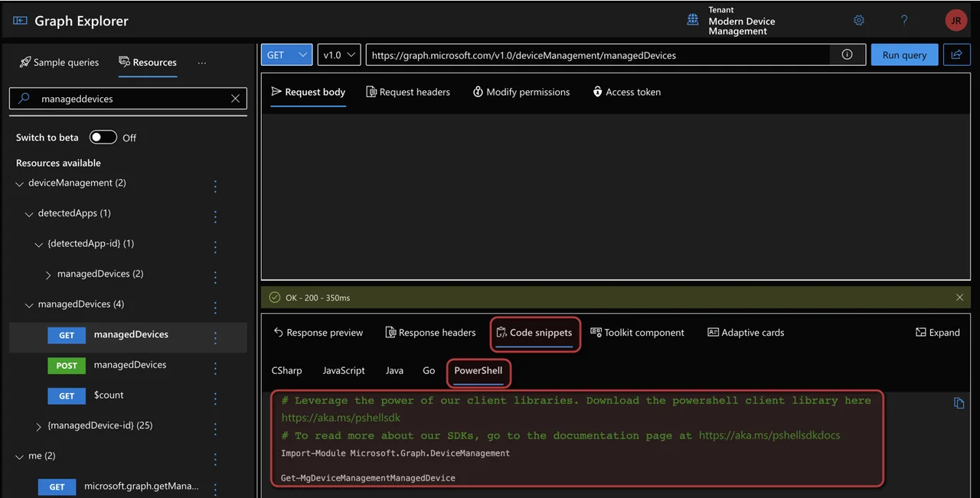
Task: Open the aka.ms/pshellsdk link
Action: (x=341, y=418)
